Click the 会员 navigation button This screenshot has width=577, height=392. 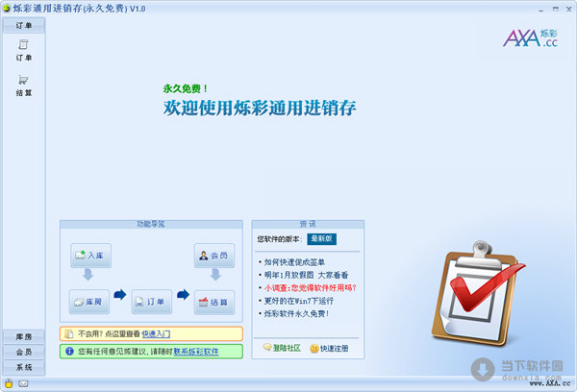coord(214,256)
